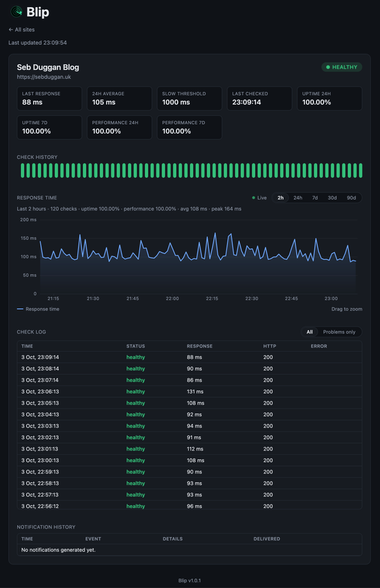Click the Blip v1.0.1 footer text
The width and height of the screenshot is (380, 588).
click(189, 580)
